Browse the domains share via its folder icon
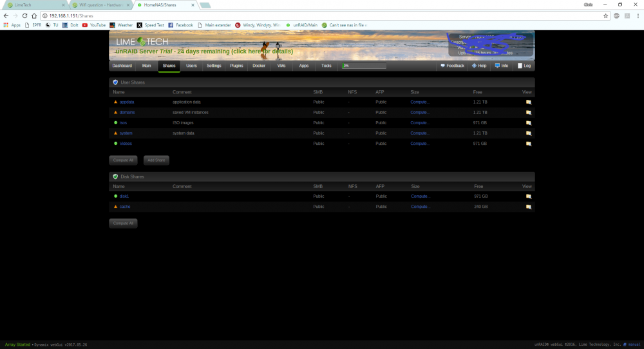 point(529,113)
